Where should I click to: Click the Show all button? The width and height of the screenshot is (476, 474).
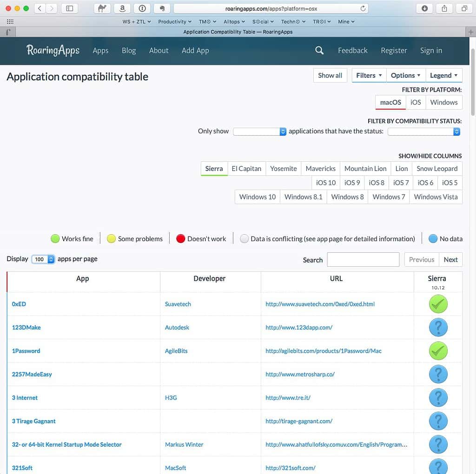(x=330, y=75)
